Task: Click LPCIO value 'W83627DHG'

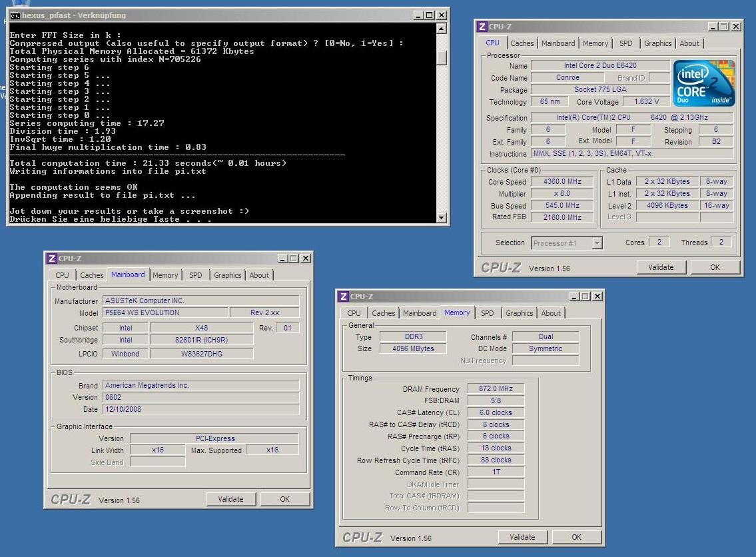Action: pos(201,354)
